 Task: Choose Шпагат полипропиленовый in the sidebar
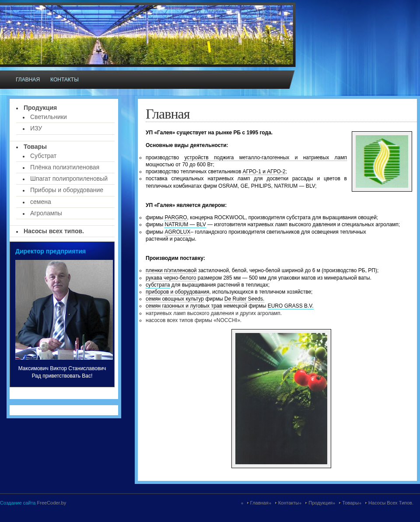69,179
